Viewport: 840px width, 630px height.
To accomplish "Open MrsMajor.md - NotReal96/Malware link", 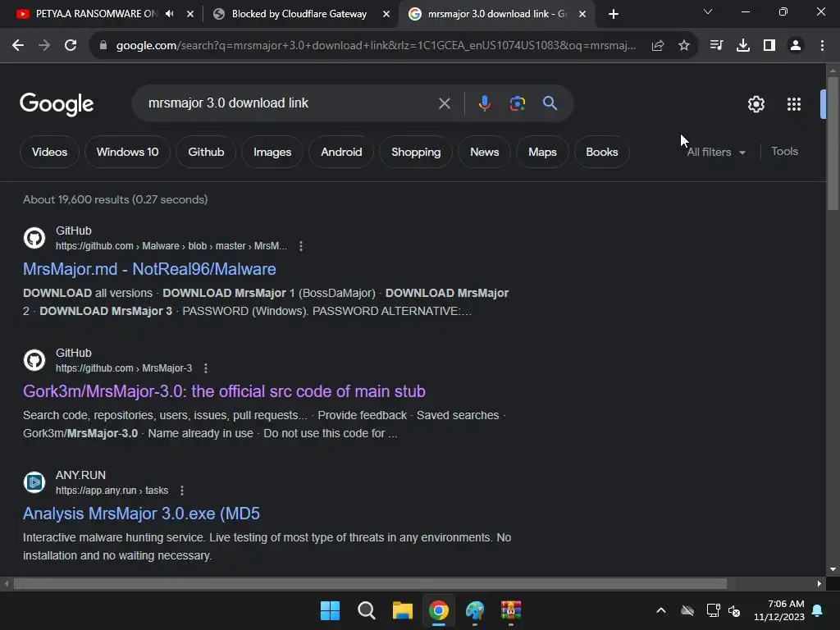I will pos(149,269).
